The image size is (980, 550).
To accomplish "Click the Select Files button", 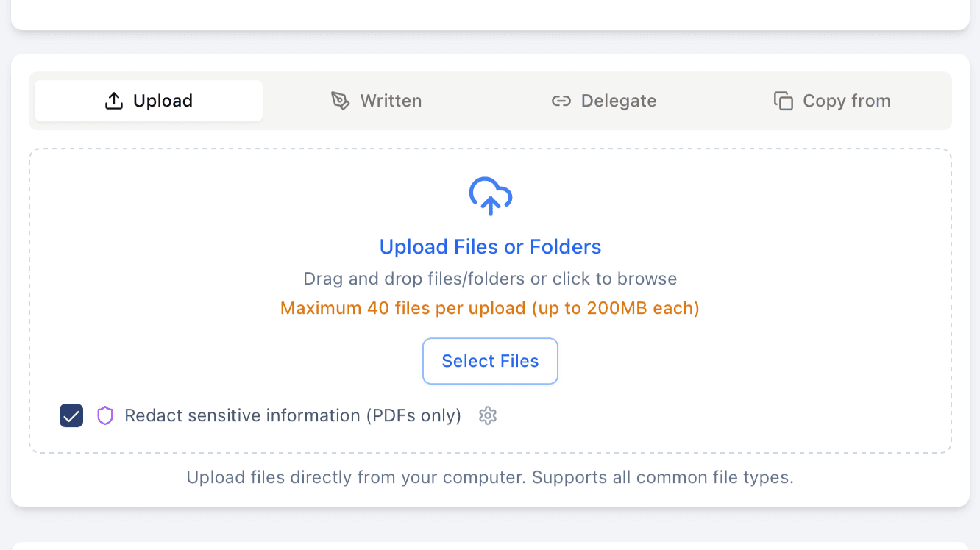I will 490,361.
